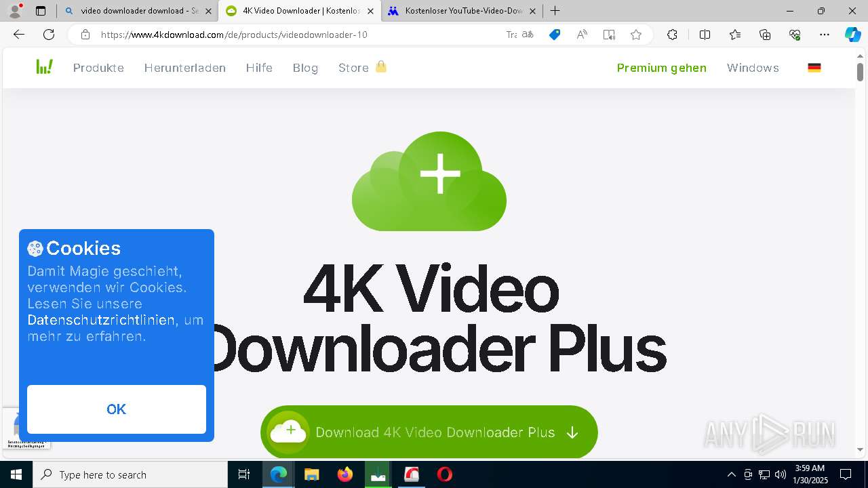The image size is (868, 488).
Task: Add this page to favorites star
Action: pos(635,35)
